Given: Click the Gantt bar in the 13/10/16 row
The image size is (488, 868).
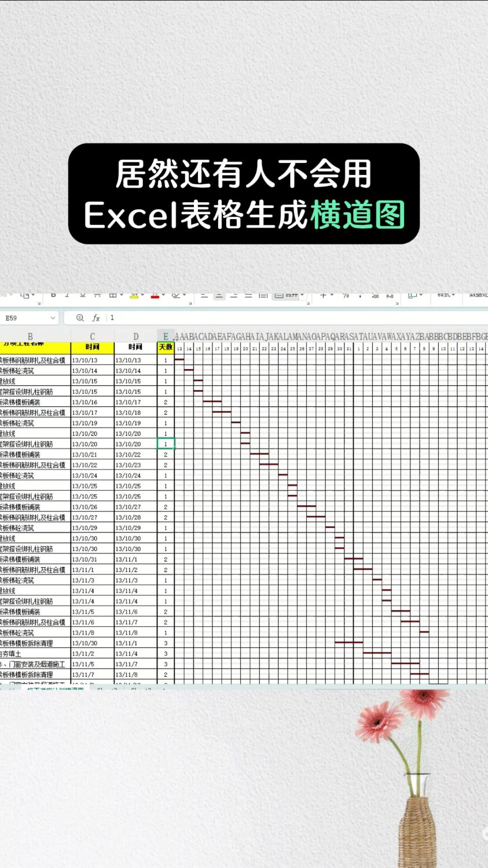Looking at the screenshot, I should coord(212,402).
